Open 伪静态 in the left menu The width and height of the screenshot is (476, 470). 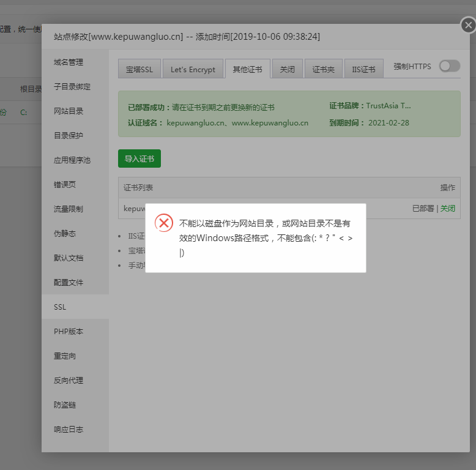click(65, 233)
